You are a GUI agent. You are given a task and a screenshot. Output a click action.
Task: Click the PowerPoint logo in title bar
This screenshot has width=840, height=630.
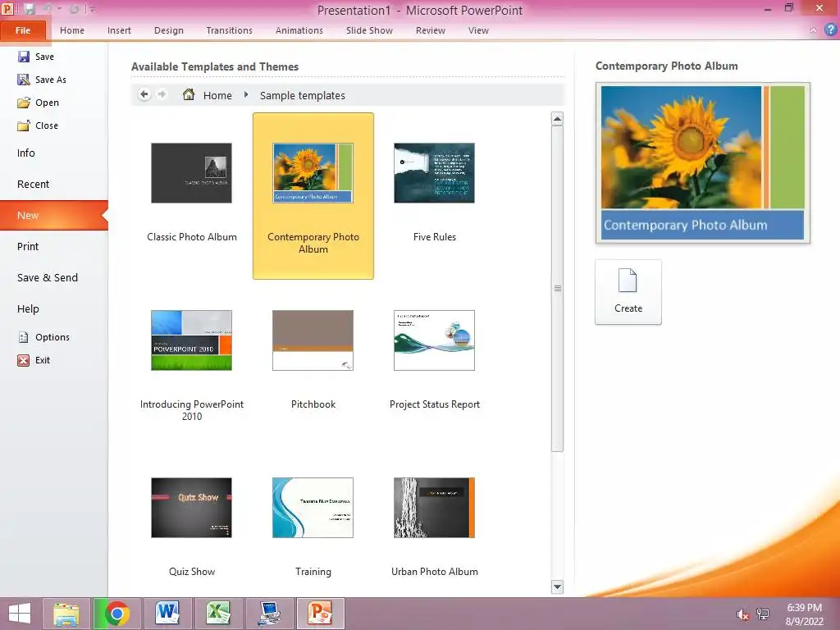pyautogui.click(x=7, y=9)
